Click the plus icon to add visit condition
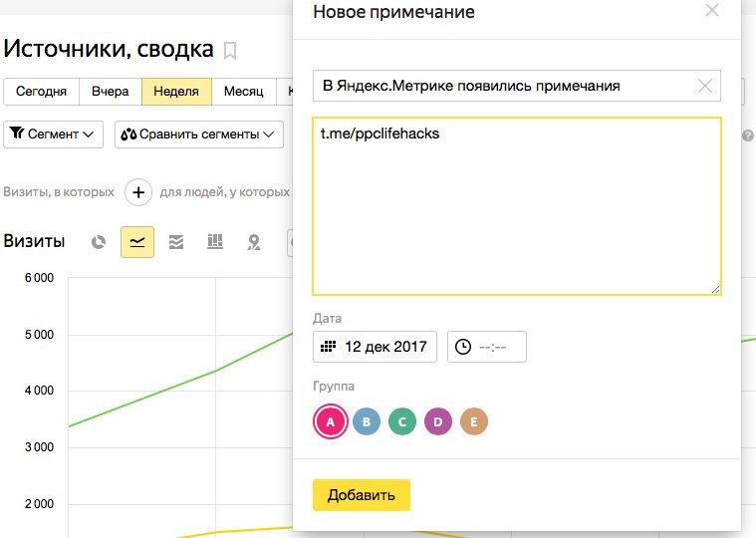The image size is (756, 538). (138, 192)
